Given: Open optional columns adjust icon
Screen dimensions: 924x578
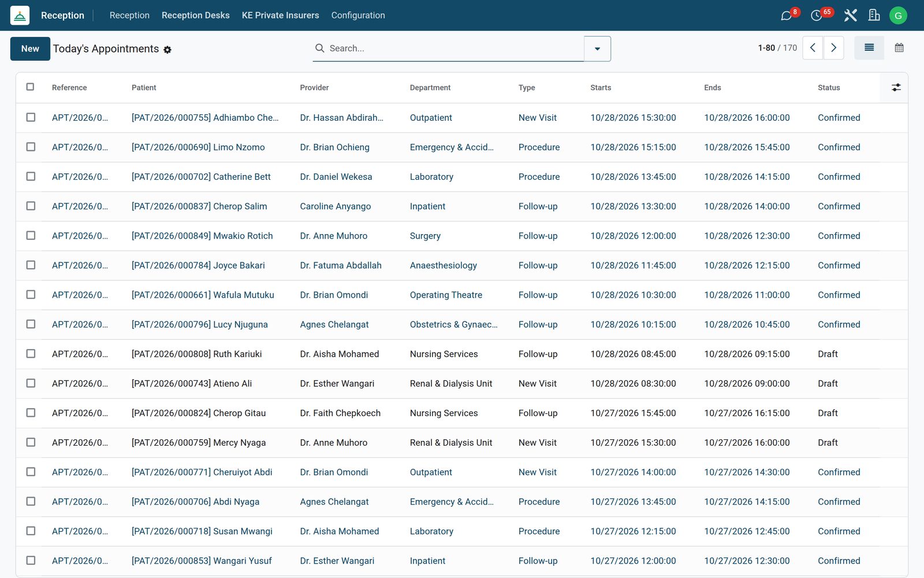Looking at the screenshot, I should (x=896, y=87).
